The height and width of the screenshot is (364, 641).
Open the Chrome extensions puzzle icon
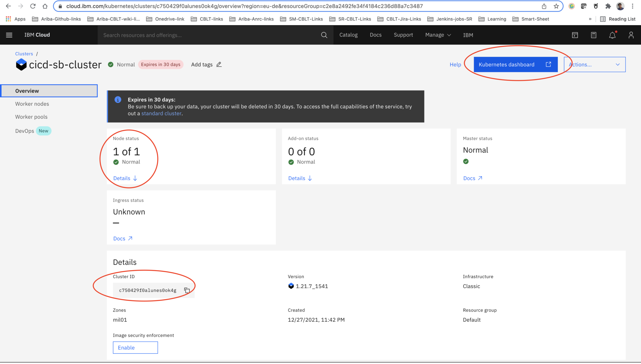point(608,6)
